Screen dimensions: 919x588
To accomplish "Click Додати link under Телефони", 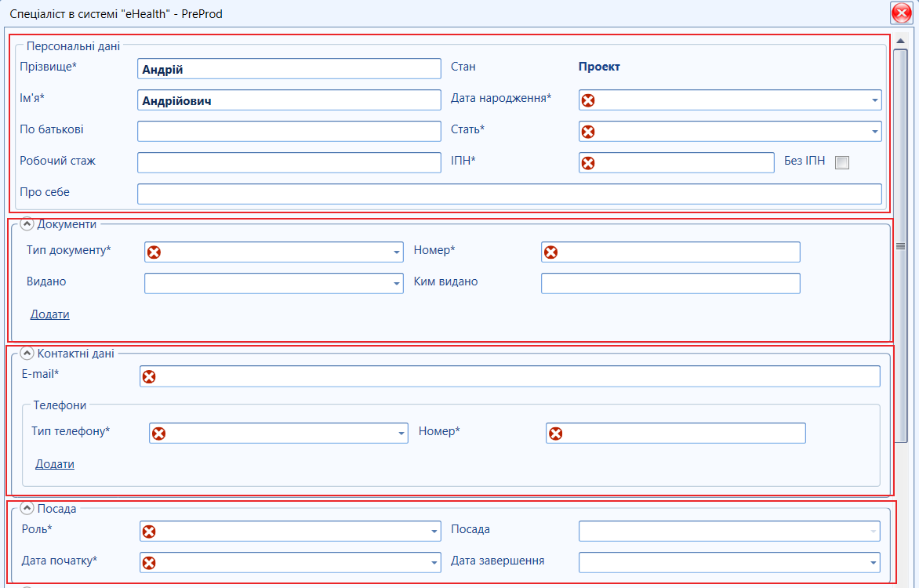I will [x=55, y=463].
